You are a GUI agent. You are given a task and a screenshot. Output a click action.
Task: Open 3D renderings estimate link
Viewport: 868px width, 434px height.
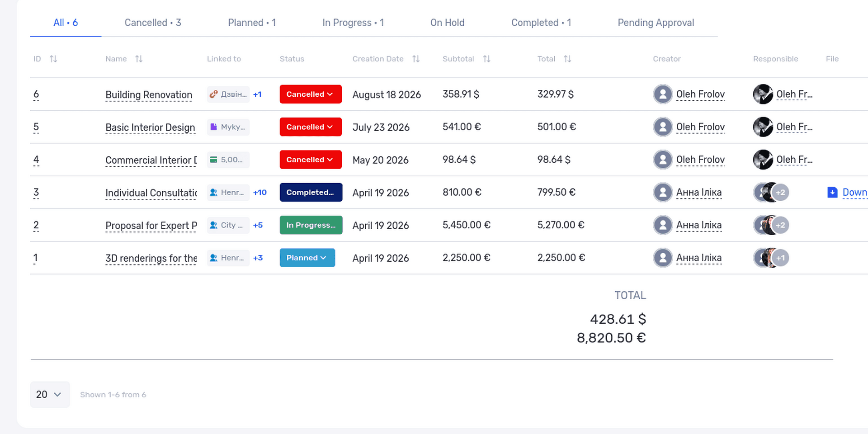coord(151,258)
